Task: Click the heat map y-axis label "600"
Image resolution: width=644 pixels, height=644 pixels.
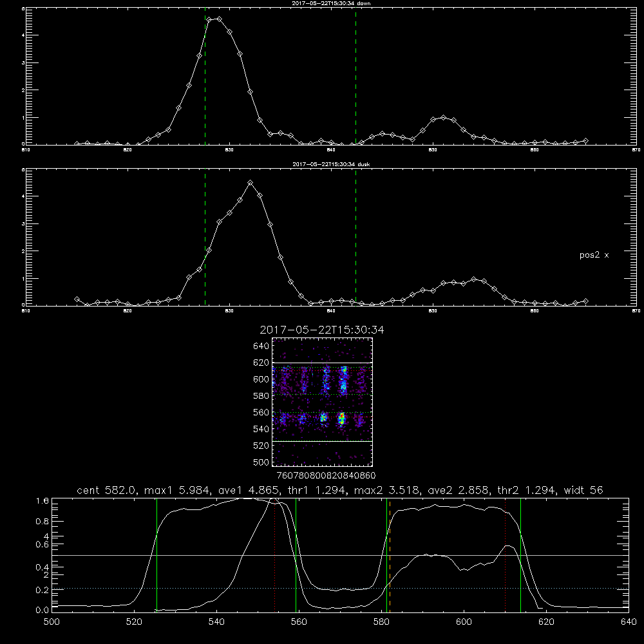Action: (261, 379)
